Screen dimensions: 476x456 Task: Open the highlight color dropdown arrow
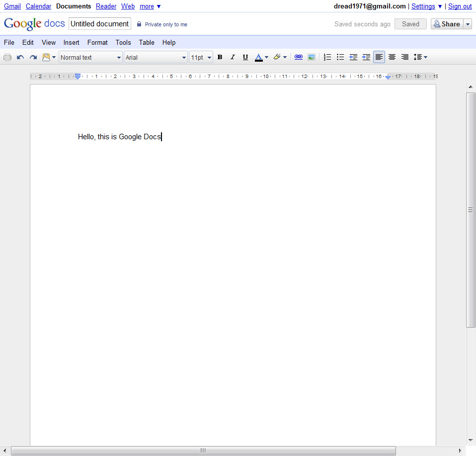tap(285, 57)
